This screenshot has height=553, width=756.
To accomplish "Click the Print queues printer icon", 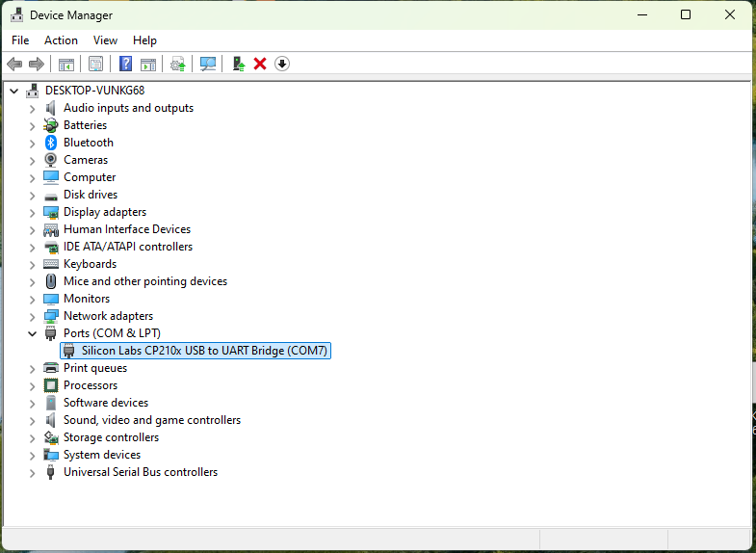I will tap(51, 368).
